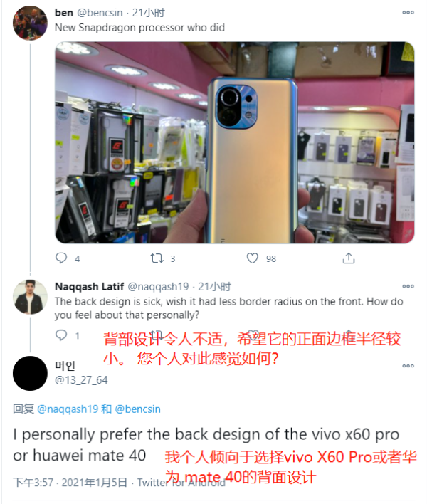Screen dimensions: 427x504
Task: Open the more options menu on Naqqash Latif's tweet
Action: [x=408, y=286]
